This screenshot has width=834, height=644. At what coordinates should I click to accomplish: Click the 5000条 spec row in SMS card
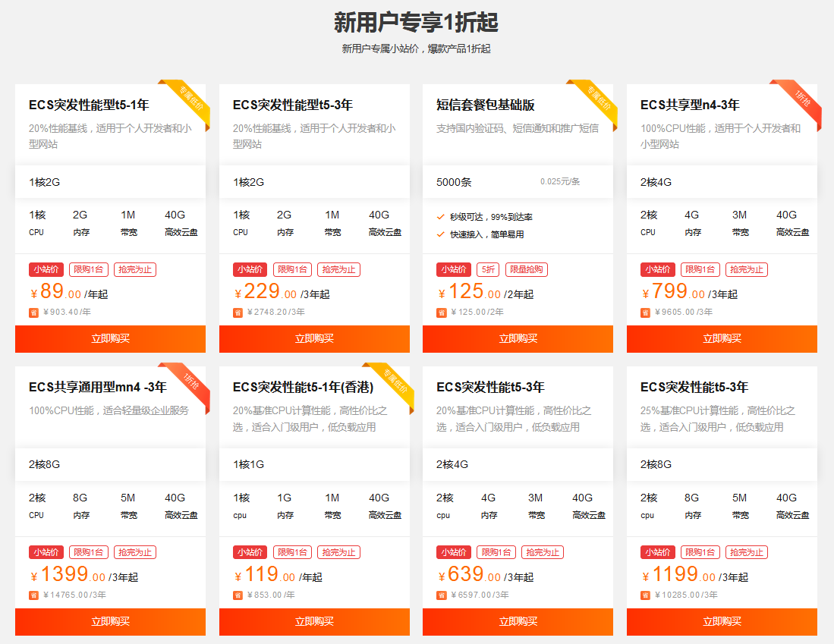(518, 182)
